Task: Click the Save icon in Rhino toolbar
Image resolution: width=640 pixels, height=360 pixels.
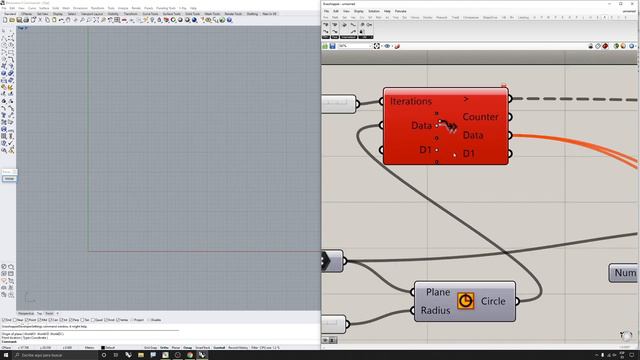Action: pos(19,20)
